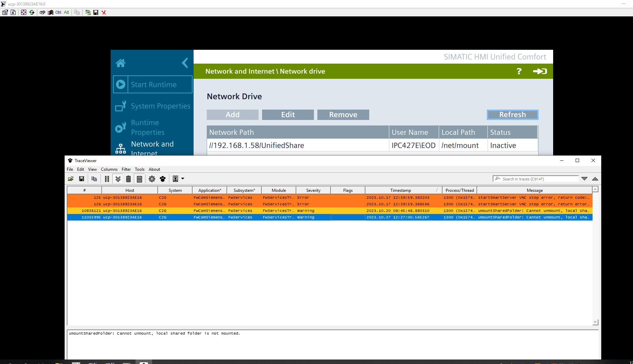Image resolution: width=633 pixels, height=364 pixels.
Task: Click Start Runtime button
Action: coord(153,84)
